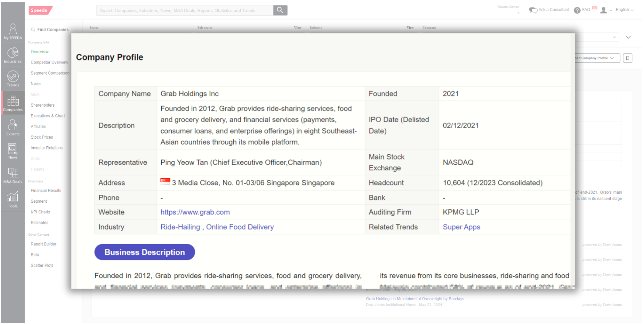Click the Company Profile heading
This screenshot has height=324, width=644.
pos(110,57)
